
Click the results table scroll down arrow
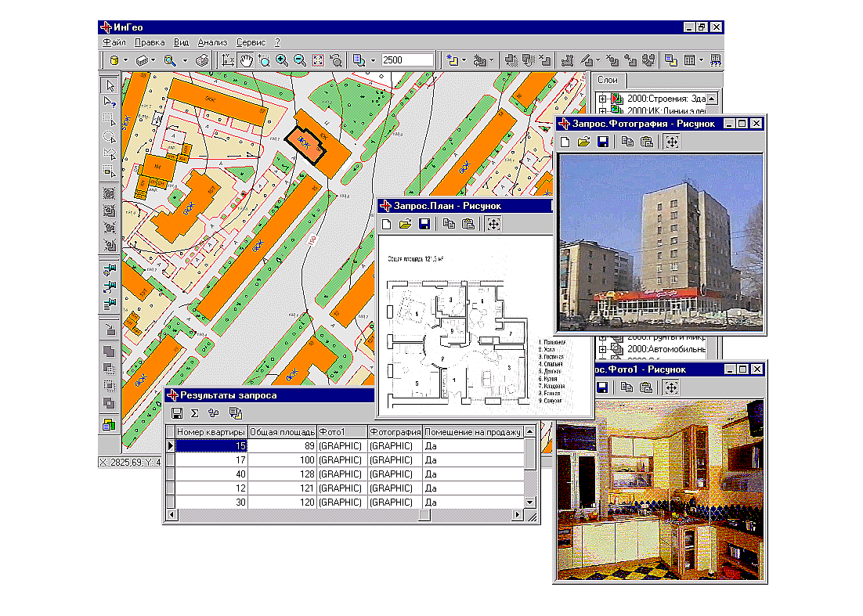(x=529, y=503)
